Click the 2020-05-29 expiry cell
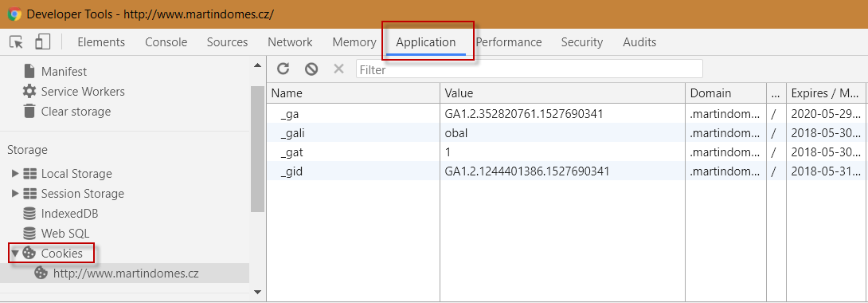The height and width of the screenshot is (303, 868). click(825, 113)
